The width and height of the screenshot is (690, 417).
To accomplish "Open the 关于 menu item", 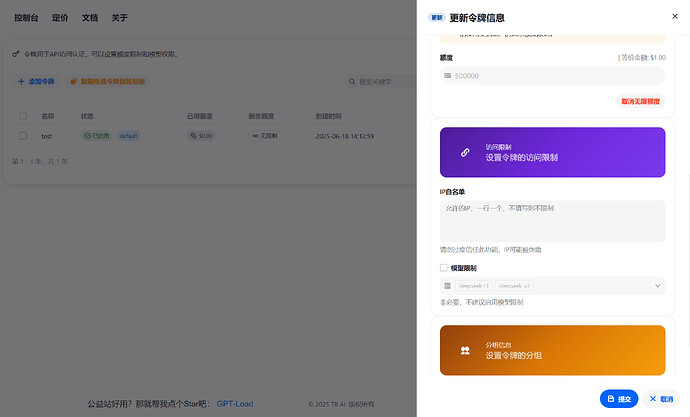I will pos(119,18).
